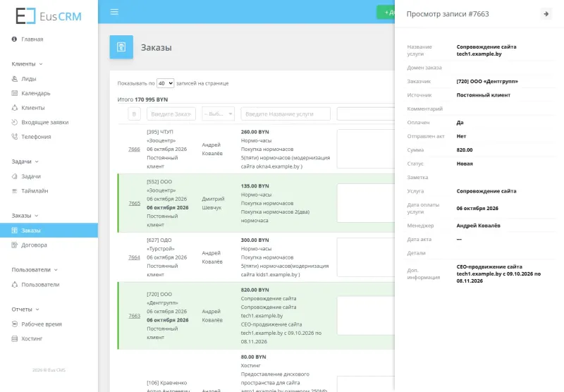The image size is (564, 392).
Task: Open Рабочее время report
Action: tap(42, 324)
